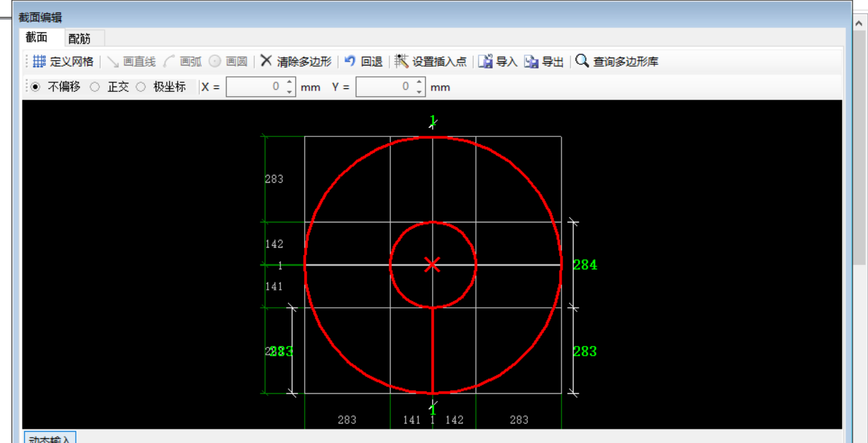The height and width of the screenshot is (443, 868).
Task: Switch to the 配筋 tab
Action: (79, 38)
